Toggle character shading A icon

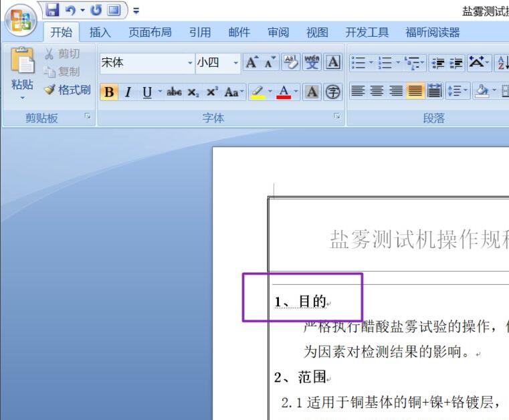coord(312,92)
